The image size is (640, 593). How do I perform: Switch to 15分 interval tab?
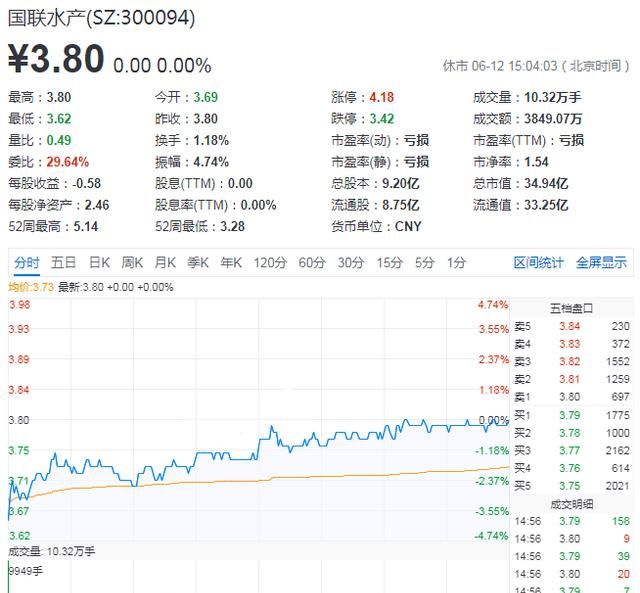click(x=389, y=262)
